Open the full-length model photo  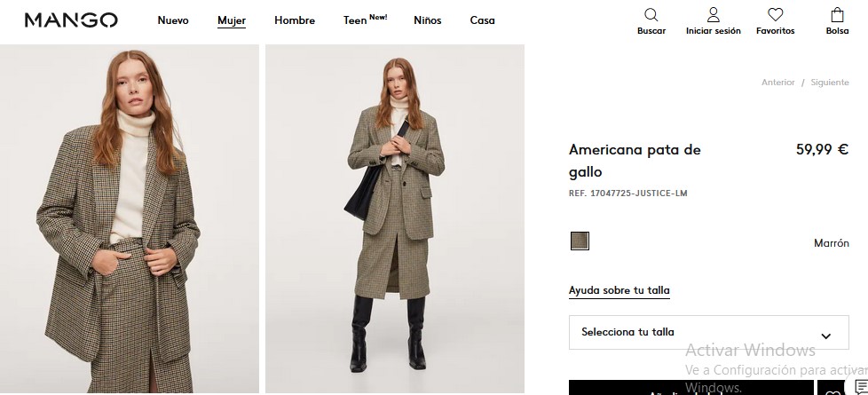click(394, 218)
